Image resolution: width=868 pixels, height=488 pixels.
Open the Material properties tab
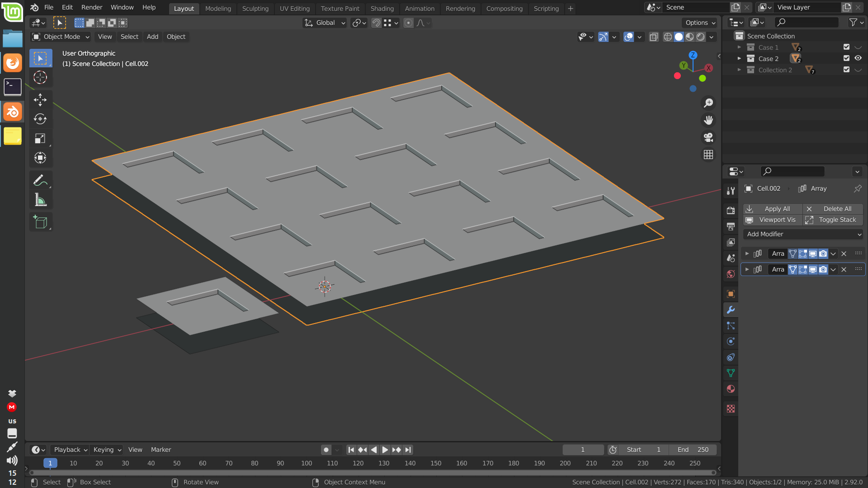point(731,389)
